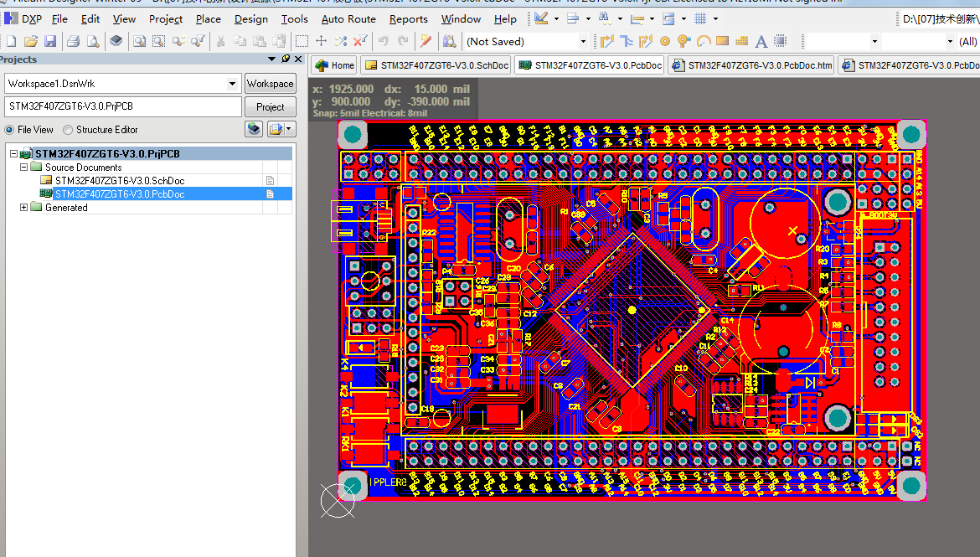Click the Redo arrow
Image resolution: width=980 pixels, height=557 pixels.
coord(403,41)
